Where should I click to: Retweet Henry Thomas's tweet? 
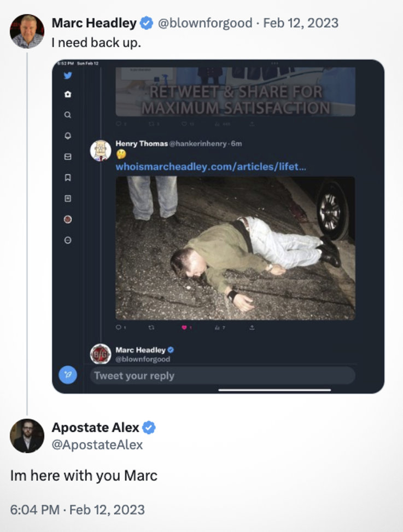[x=151, y=327]
